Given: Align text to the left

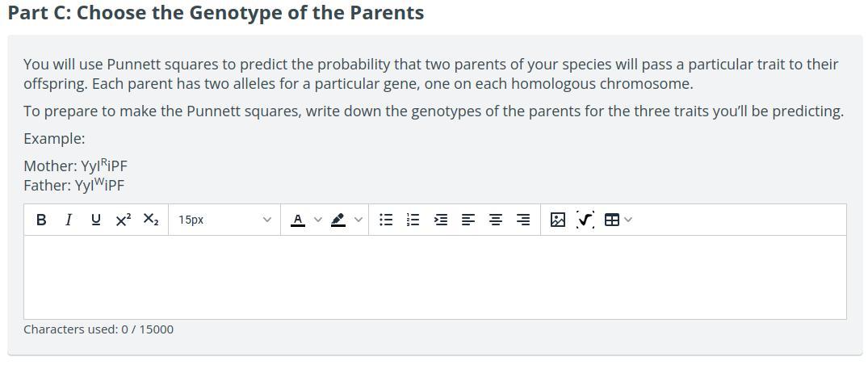Looking at the screenshot, I should tap(468, 220).
